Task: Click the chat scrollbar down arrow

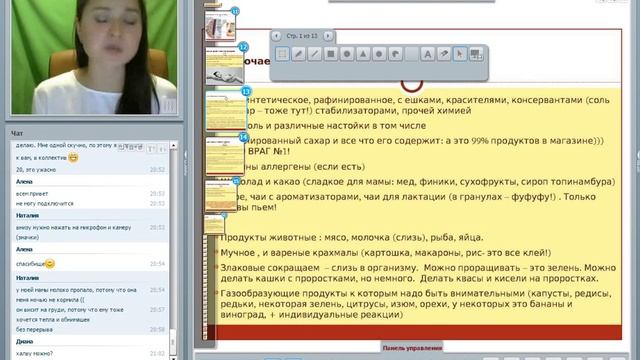Action: point(173,358)
